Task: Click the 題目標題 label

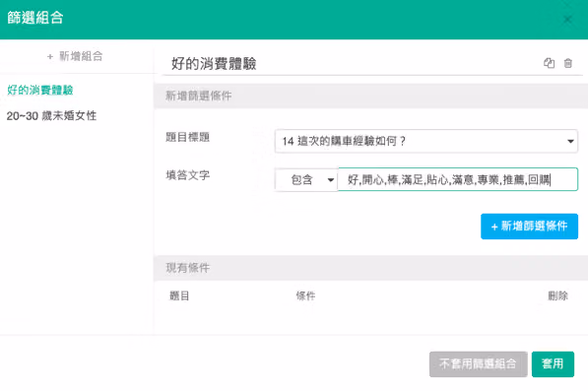Action: [x=188, y=137]
